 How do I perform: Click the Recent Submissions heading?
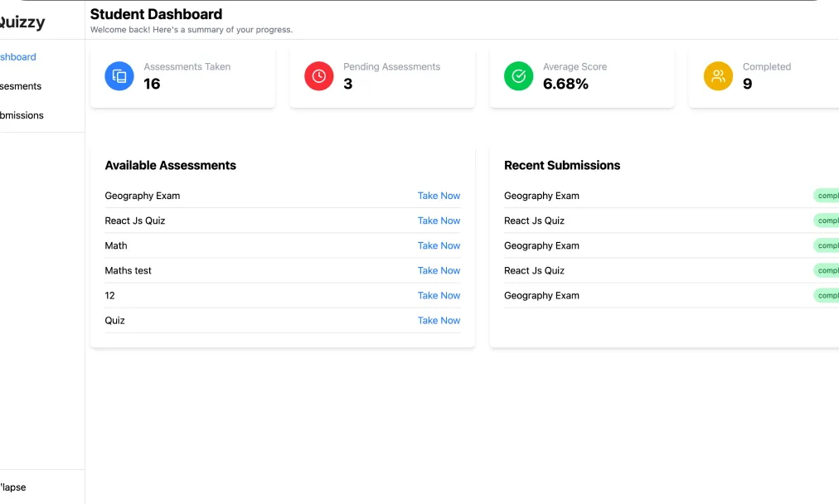562,165
